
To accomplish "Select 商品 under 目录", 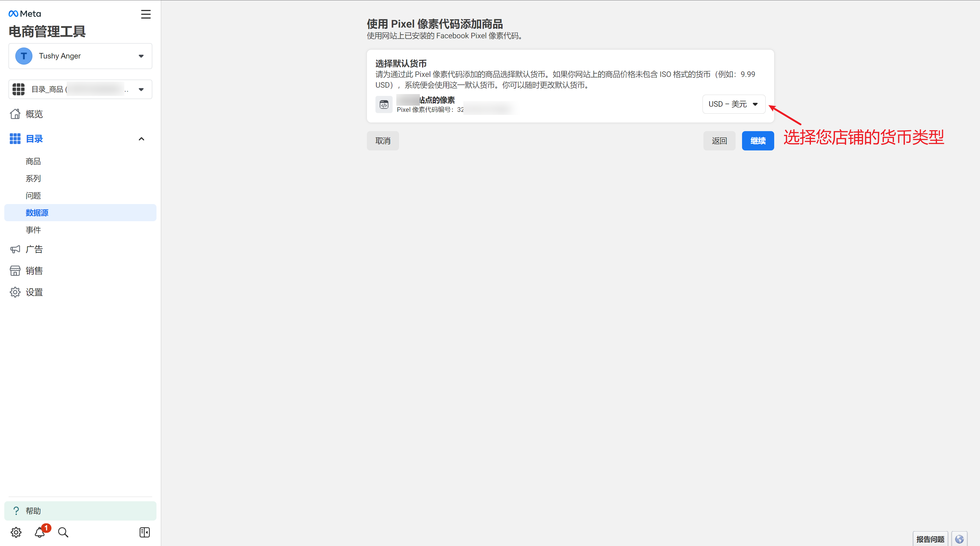I will (33, 161).
